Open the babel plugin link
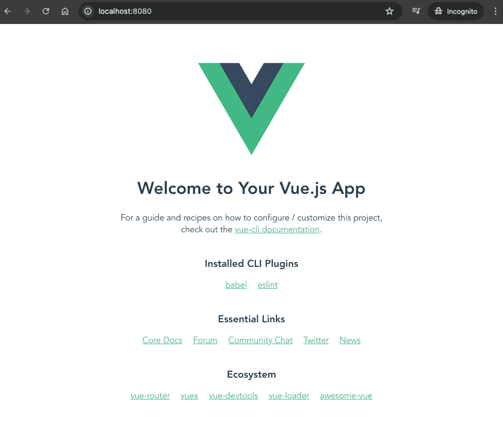503x448 pixels. 236,285
